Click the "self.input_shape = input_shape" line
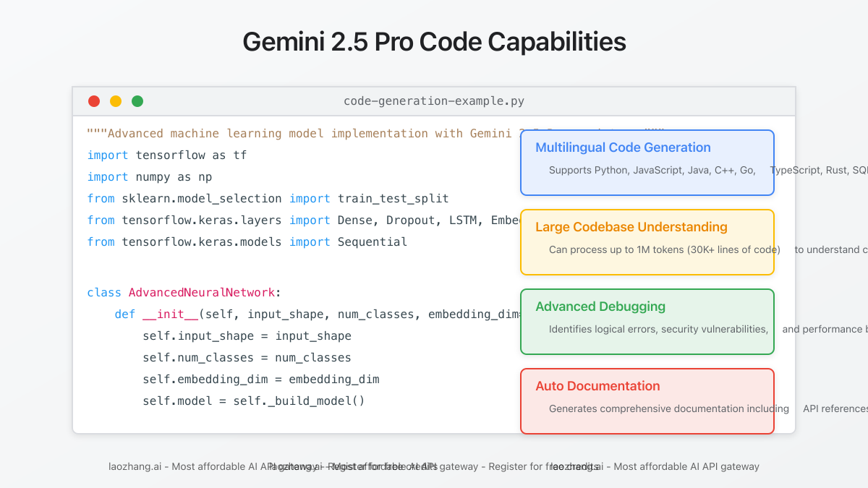 247,336
